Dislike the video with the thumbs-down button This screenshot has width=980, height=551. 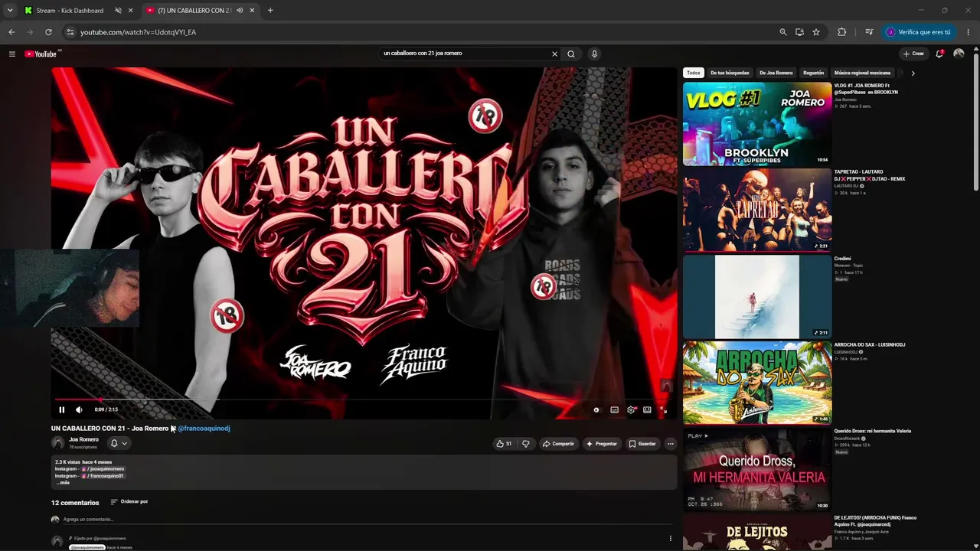[525, 444]
